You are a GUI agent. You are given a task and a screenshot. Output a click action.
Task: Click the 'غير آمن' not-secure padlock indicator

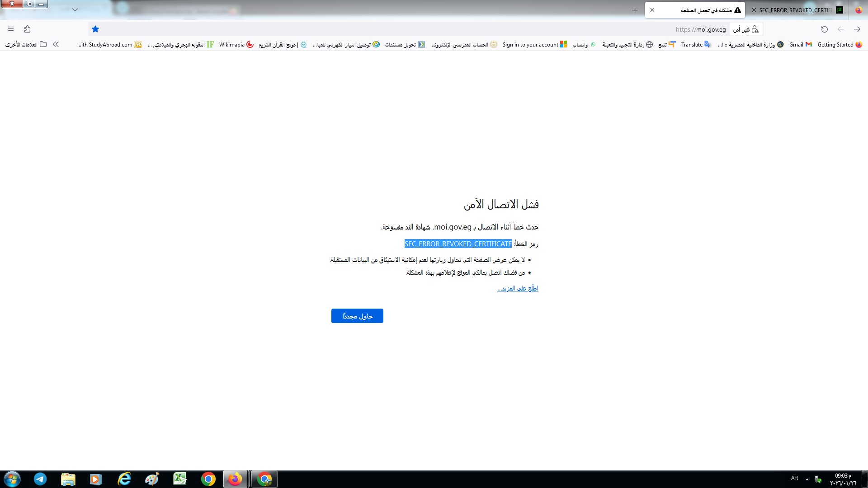tap(746, 29)
